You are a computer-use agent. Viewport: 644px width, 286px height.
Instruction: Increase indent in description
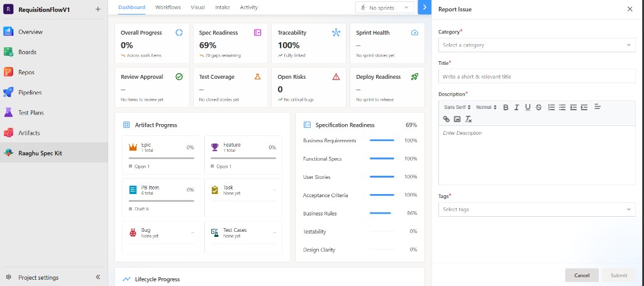click(584, 107)
